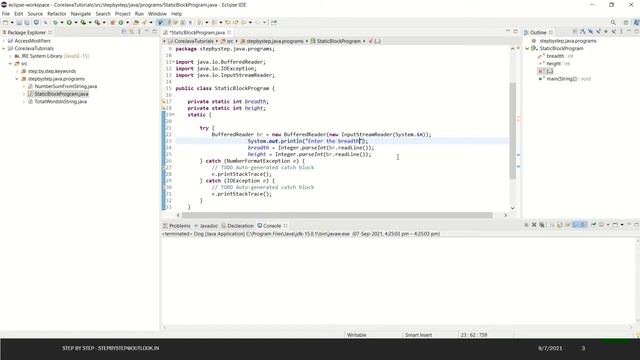Click the New file toolbar icon
The width and height of the screenshot is (640, 360).
point(5,22)
